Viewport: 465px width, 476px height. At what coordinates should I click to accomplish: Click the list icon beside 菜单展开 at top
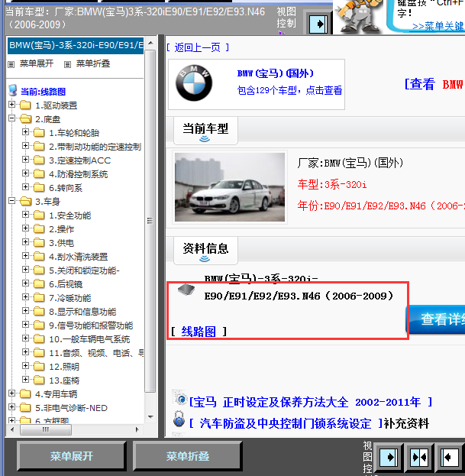tap(11, 64)
